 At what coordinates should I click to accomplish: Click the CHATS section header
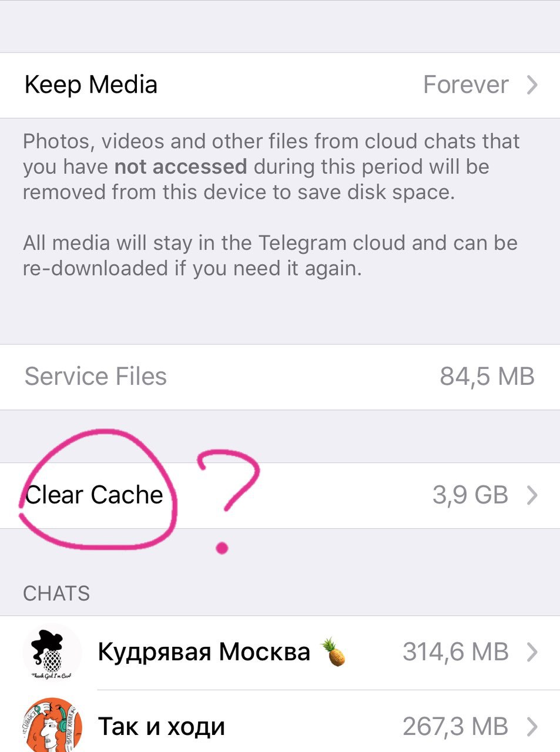point(56,593)
